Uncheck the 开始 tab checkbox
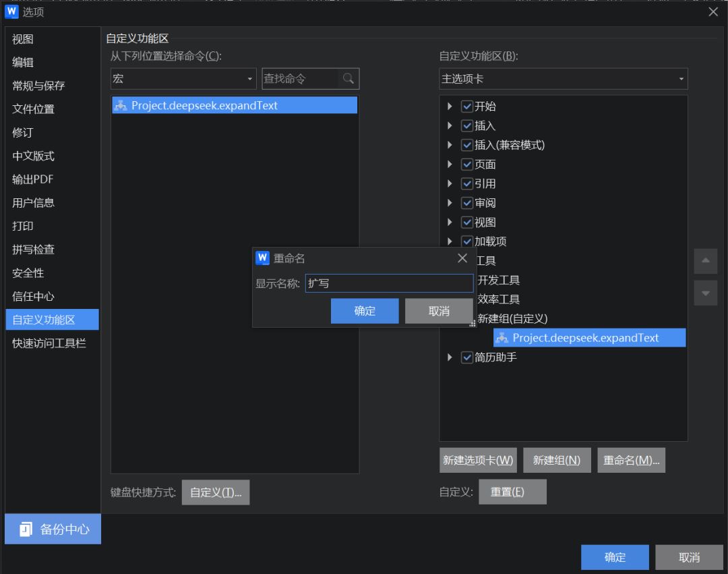The width and height of the screenshot is (728, 574). coord(467,107)
